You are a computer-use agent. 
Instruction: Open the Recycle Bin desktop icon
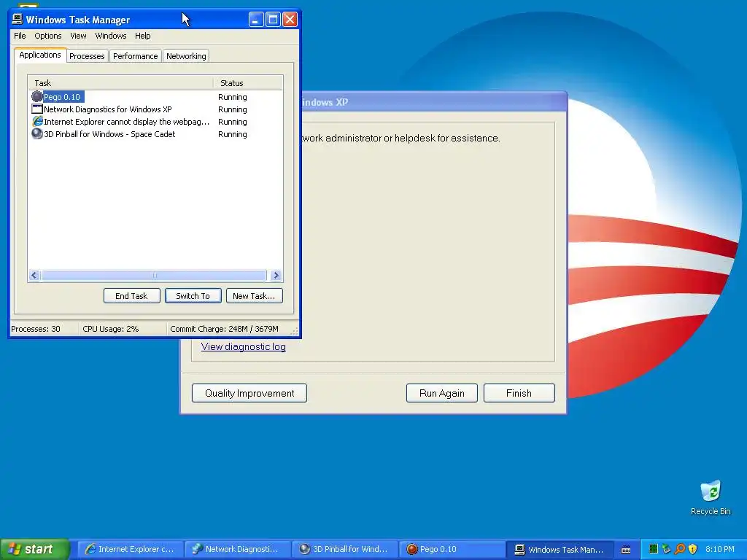[711, 498]
